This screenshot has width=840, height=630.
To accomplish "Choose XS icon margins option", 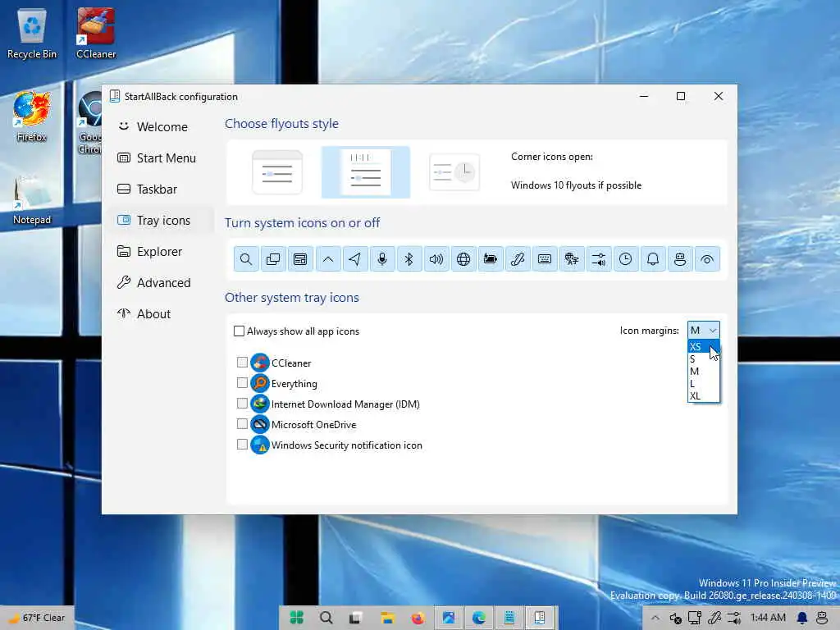I will click(x=703, y=347).
